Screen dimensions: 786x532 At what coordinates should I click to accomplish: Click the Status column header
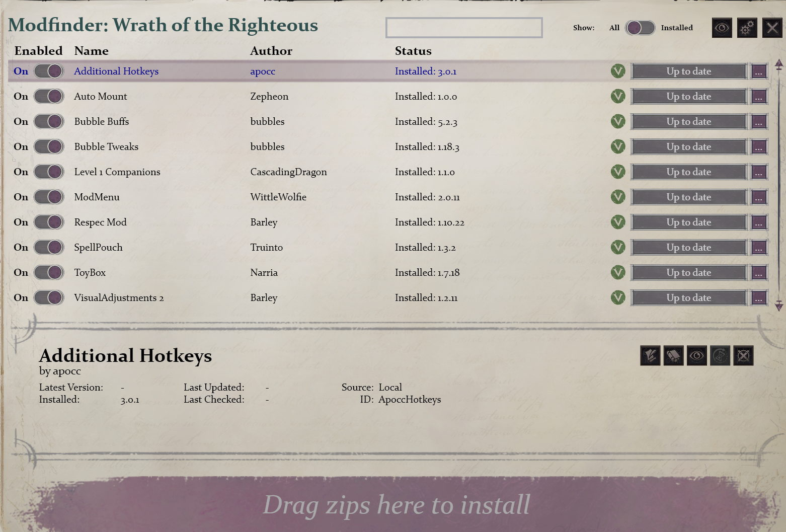pyautogui.click(x=413, y=51)
